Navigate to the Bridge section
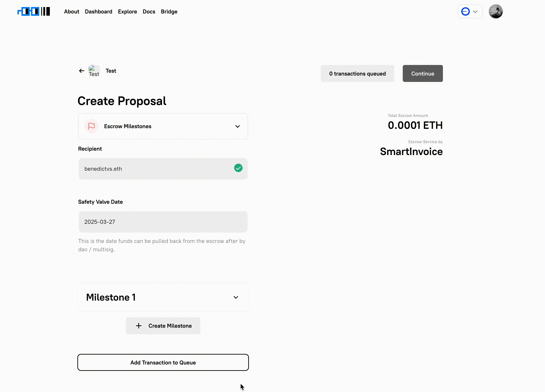 point(169,11)
